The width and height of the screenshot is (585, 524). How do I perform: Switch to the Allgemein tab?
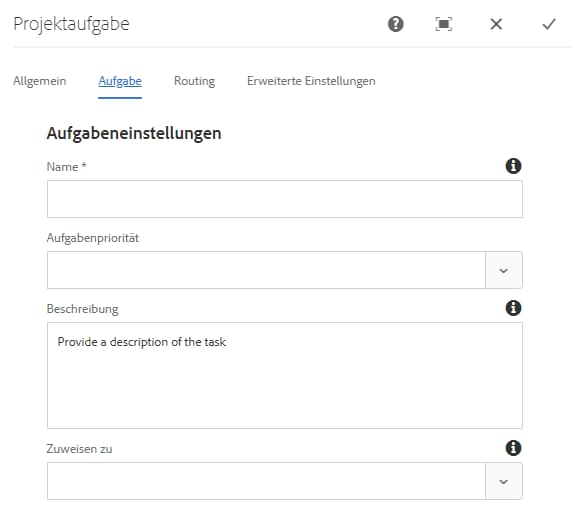point(40,81)
